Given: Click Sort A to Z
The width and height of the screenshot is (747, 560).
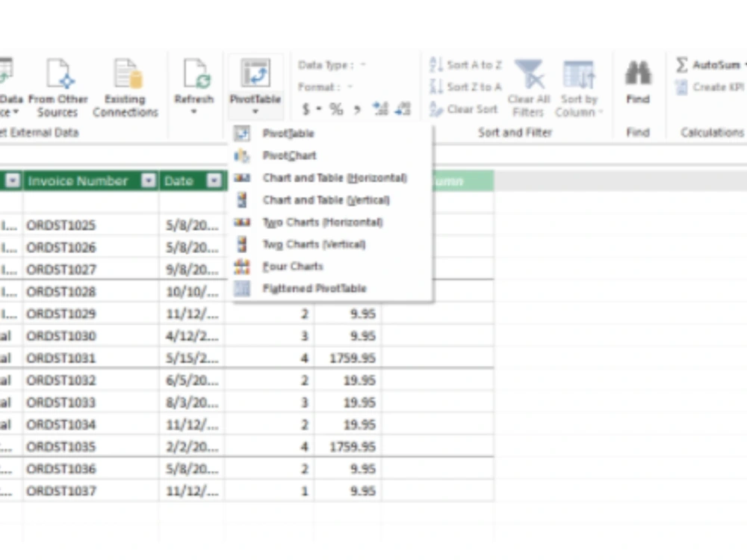Looking at the screenshot, I should [x=465, y=65].
